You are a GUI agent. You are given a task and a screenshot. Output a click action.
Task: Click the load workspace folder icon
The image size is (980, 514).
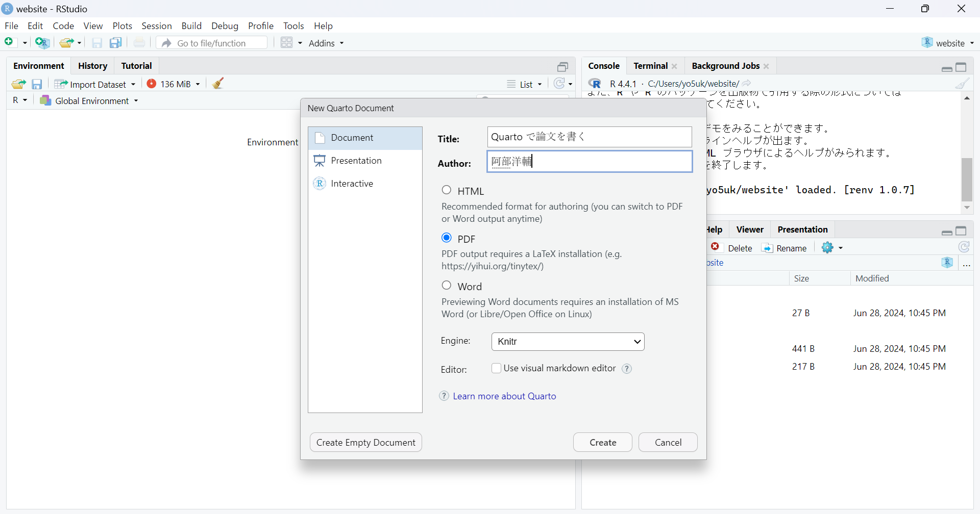pos(18,84)
